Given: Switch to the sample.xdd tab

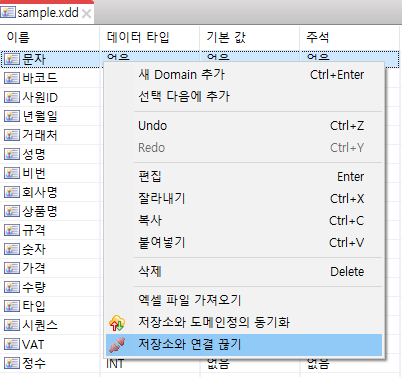Looking at the screenshot, I should (x=47, y=13).
